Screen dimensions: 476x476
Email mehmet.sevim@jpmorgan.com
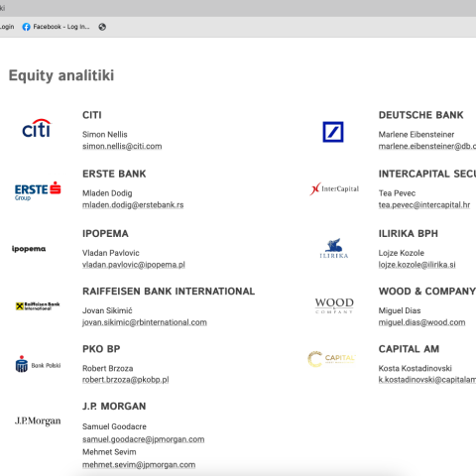(139, 465)
